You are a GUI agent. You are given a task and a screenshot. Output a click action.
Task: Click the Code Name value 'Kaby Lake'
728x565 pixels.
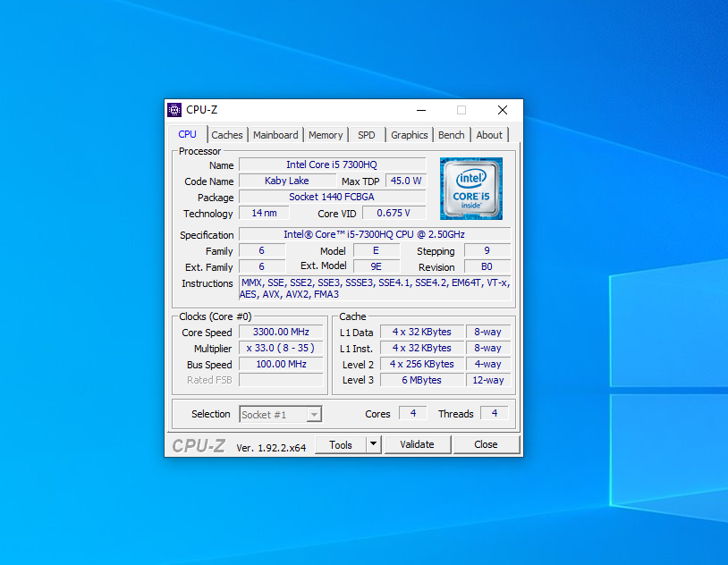coord(287,181)
